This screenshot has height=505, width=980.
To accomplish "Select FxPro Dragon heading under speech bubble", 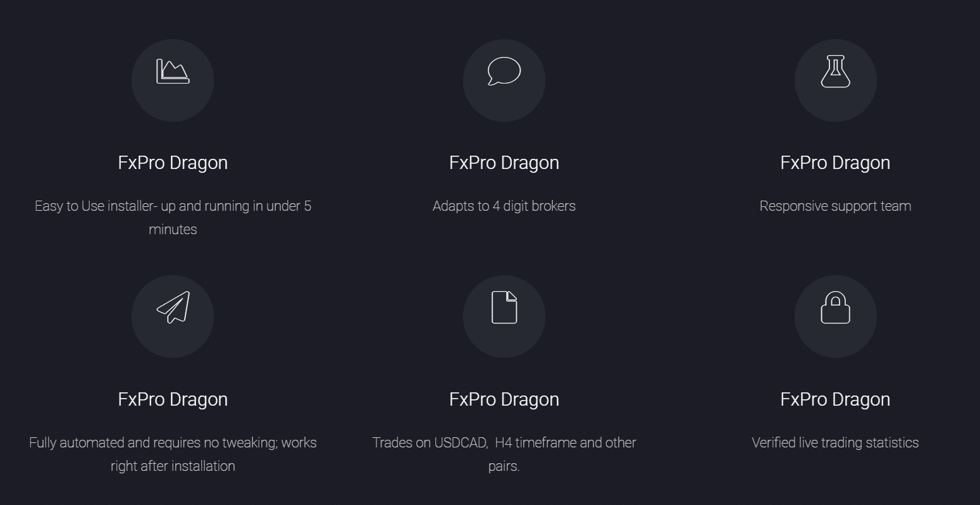I will point(504,163).
